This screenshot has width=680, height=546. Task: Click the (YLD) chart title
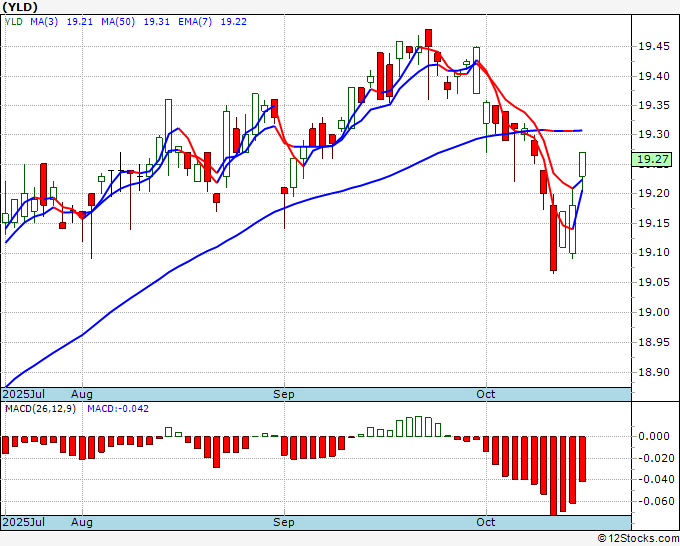[20, 7]
